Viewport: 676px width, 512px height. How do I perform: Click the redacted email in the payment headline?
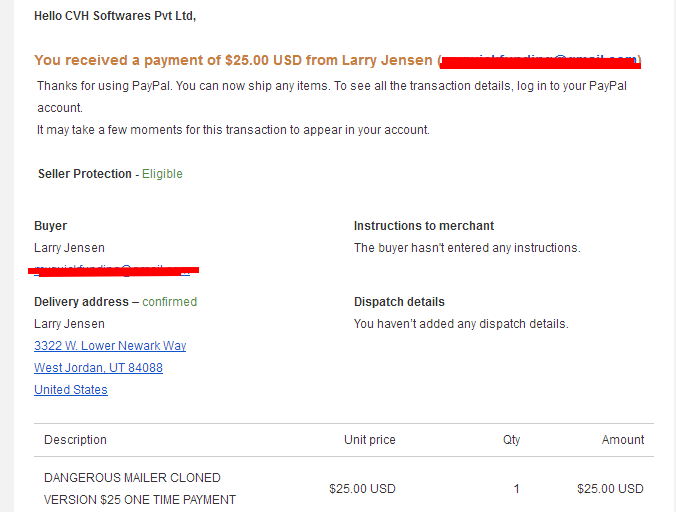(540, 62)
